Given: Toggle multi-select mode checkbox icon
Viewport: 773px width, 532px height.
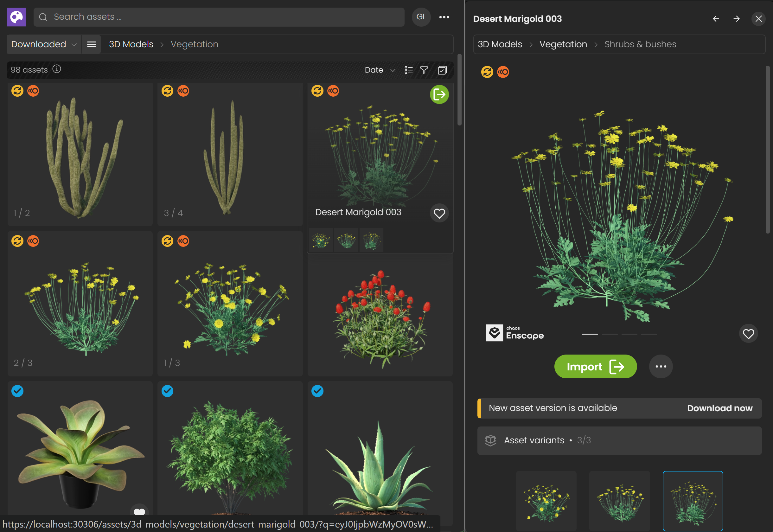Looking at the screenshot, I should (442, 70).
